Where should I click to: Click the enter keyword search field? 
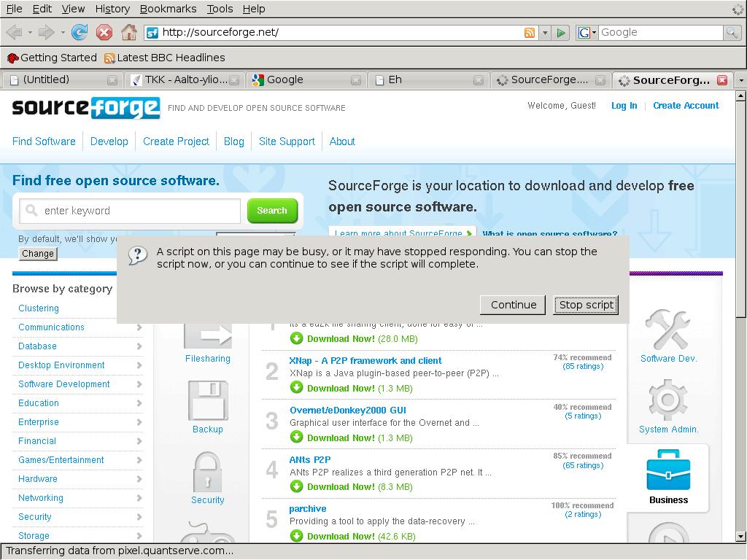tap(130, 211)
